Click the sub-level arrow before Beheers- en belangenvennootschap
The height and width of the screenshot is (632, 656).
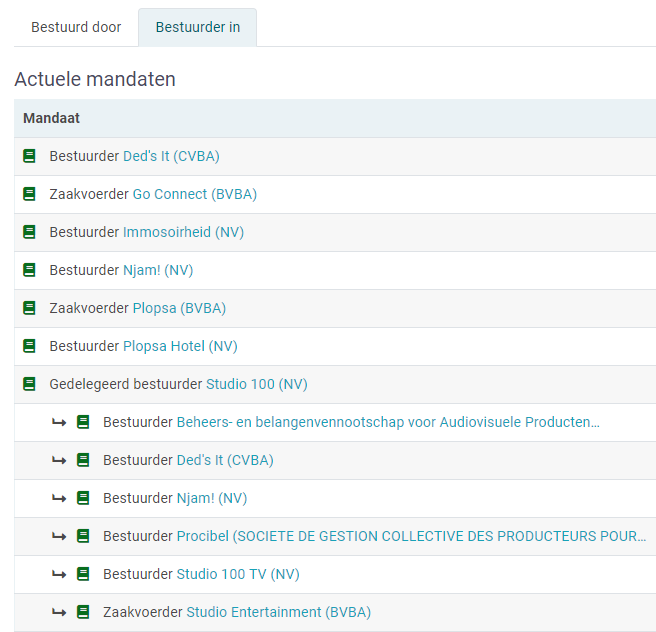(59, 422)
